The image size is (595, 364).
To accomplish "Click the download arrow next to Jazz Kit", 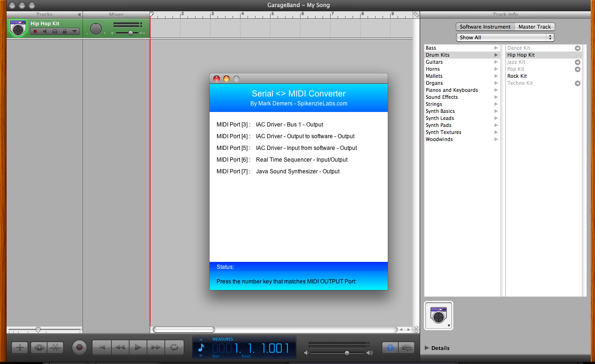I will point(578,62).
